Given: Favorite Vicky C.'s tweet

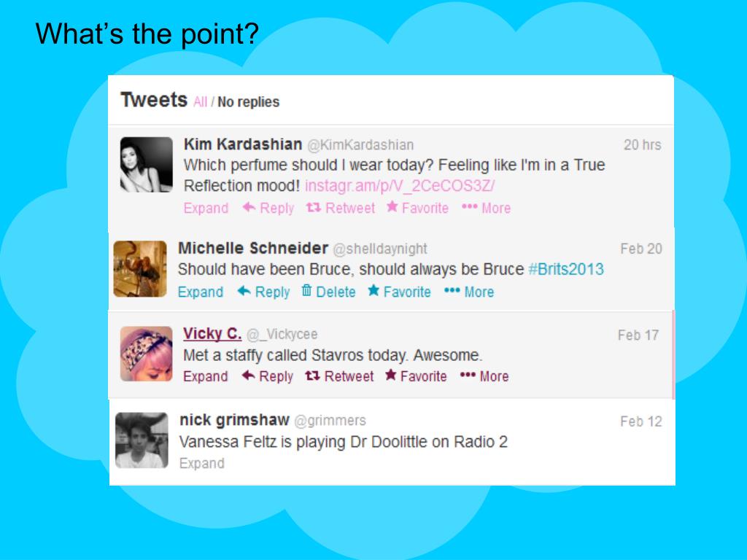Looking at the screenshot, I should coord(416,376).
